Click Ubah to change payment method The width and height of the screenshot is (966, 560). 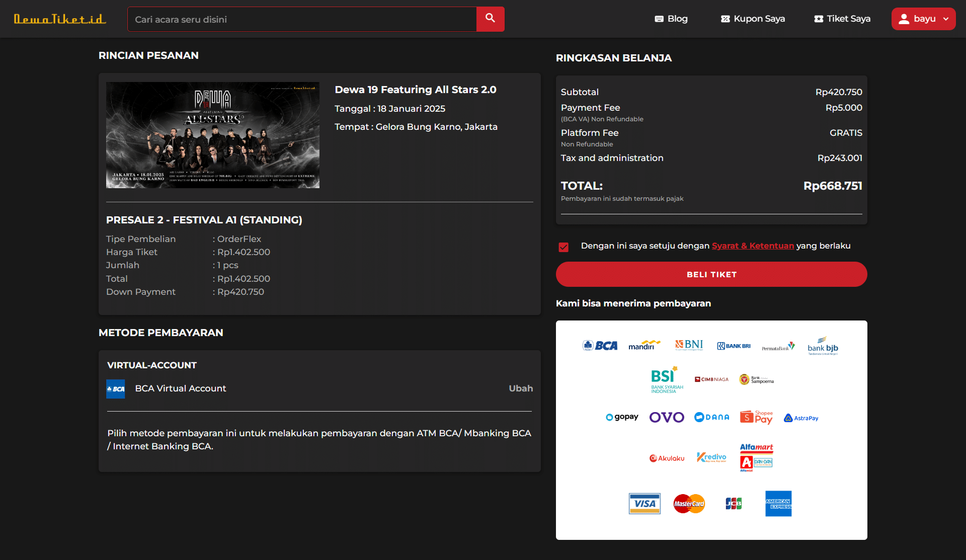tap(521, 388)
